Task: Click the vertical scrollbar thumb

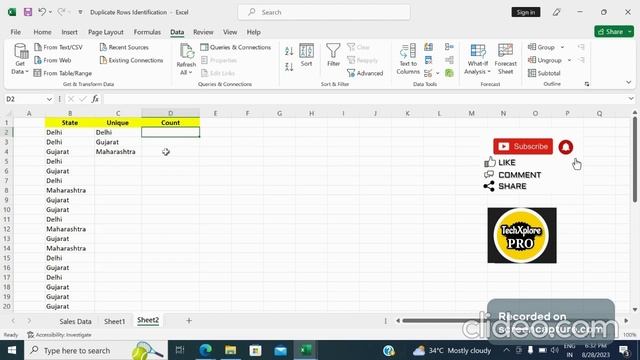Action: coord(635,159)
